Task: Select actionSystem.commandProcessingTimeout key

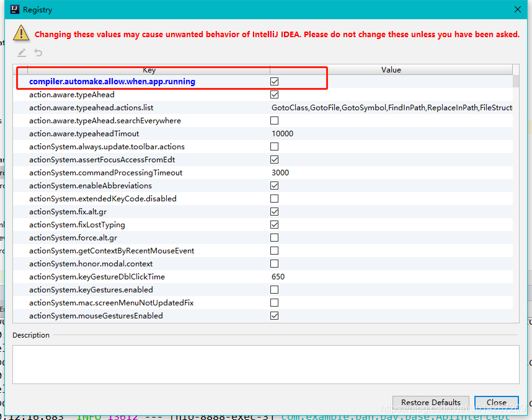Action: pos(105,173)
